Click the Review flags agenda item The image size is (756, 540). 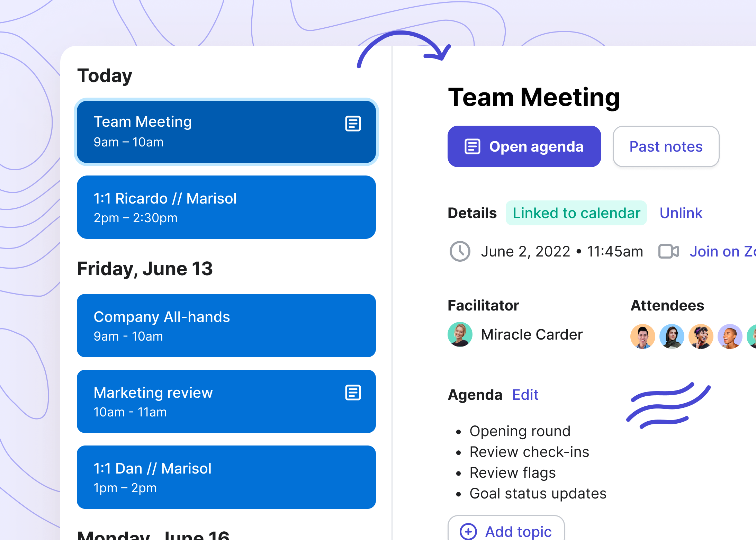(x=513, y=473)
